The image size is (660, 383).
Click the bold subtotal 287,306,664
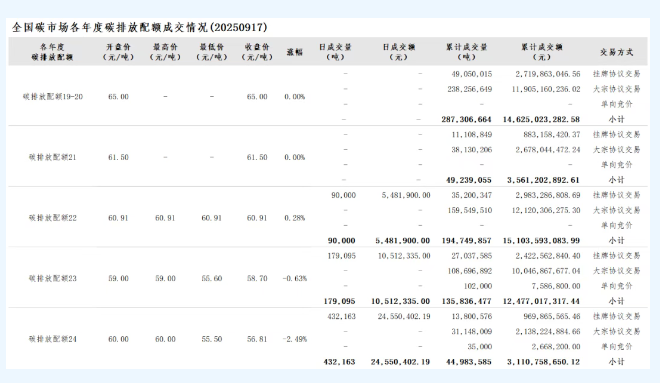coord(466,120)
